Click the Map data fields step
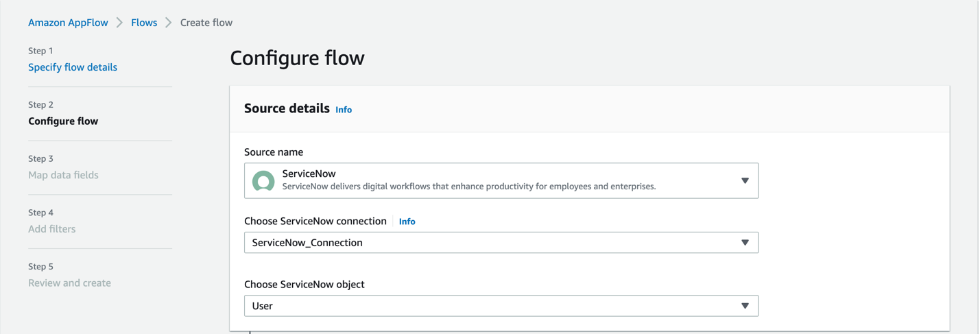The width and height of the screenshot is (980, 334). click(x=63, y=175)
